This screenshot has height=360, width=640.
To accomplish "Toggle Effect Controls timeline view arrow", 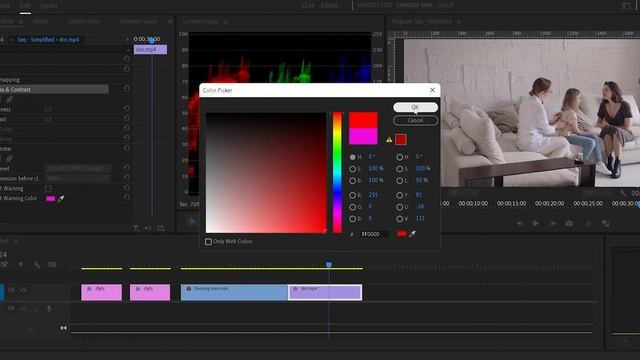I will 127,39.
